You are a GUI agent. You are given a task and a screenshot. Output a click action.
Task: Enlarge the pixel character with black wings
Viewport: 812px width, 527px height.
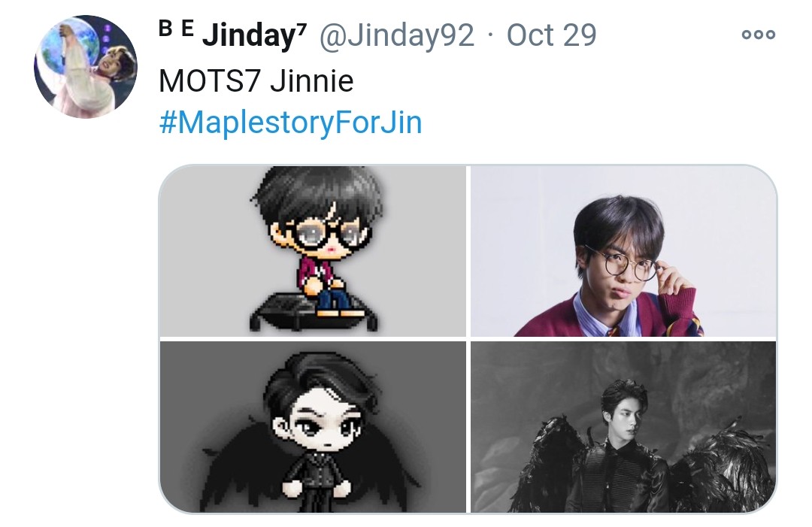click(x=313, y=427)
